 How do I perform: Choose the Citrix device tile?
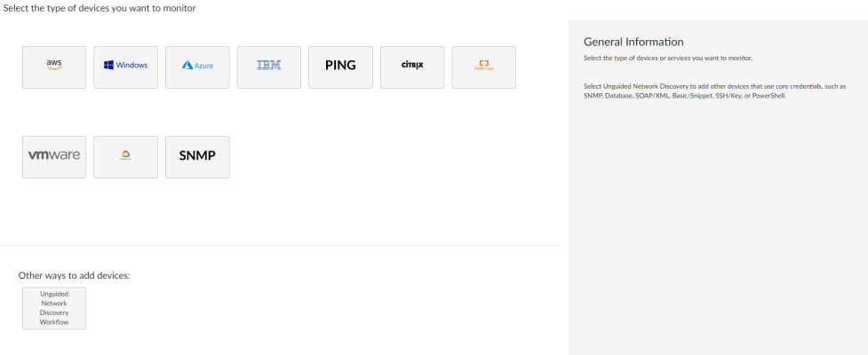412,67
